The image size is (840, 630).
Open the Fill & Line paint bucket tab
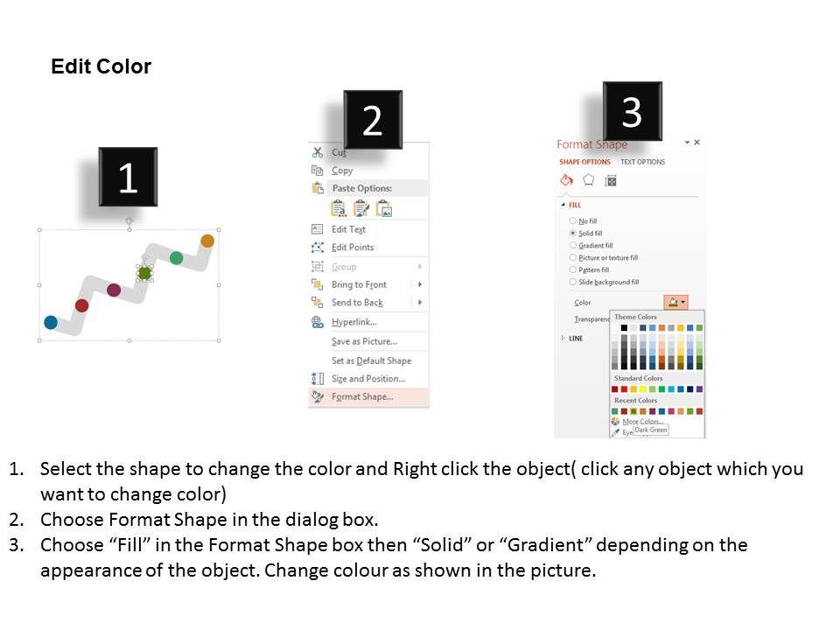tap(566, 180)
